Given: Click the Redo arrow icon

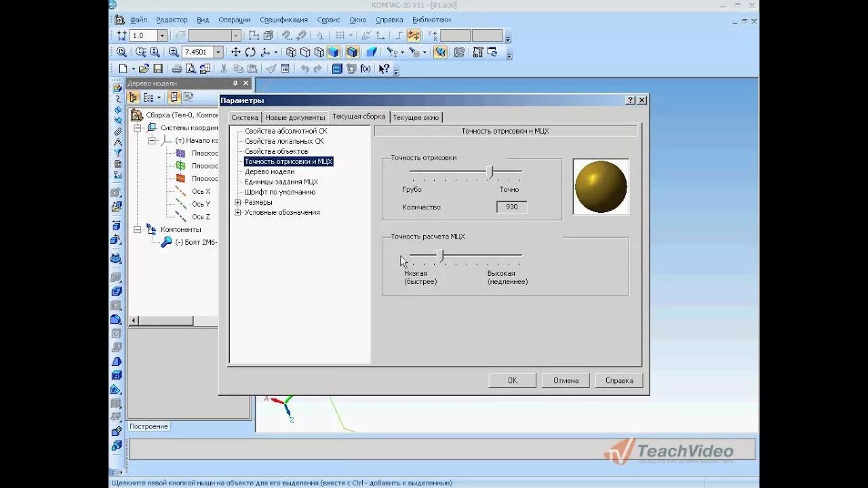Looking at the screenshot, I should [x=317, y=68].
